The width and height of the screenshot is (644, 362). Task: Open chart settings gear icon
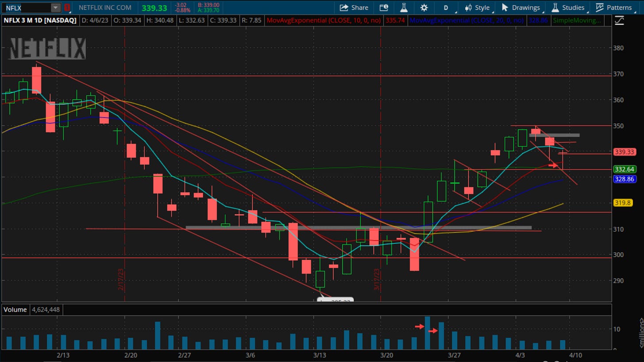[x=424, y=8]
